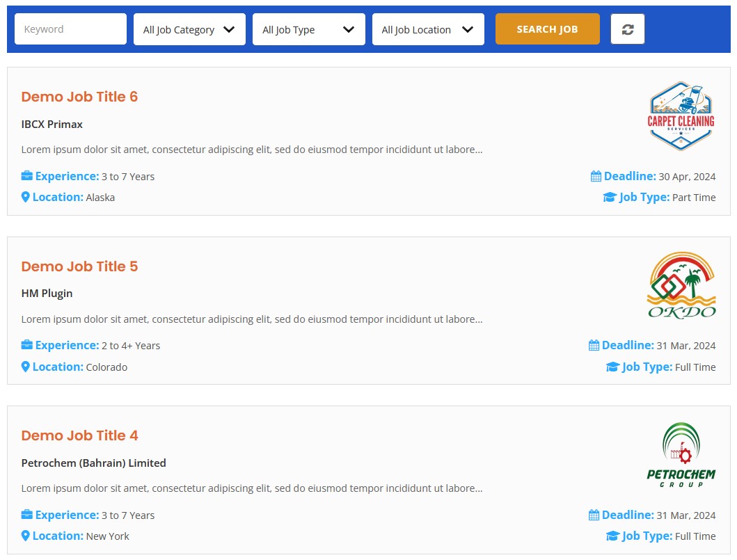Open the Demo Job Title 4 listing
The width and height of the screenshot is (737, 560).
79,435
